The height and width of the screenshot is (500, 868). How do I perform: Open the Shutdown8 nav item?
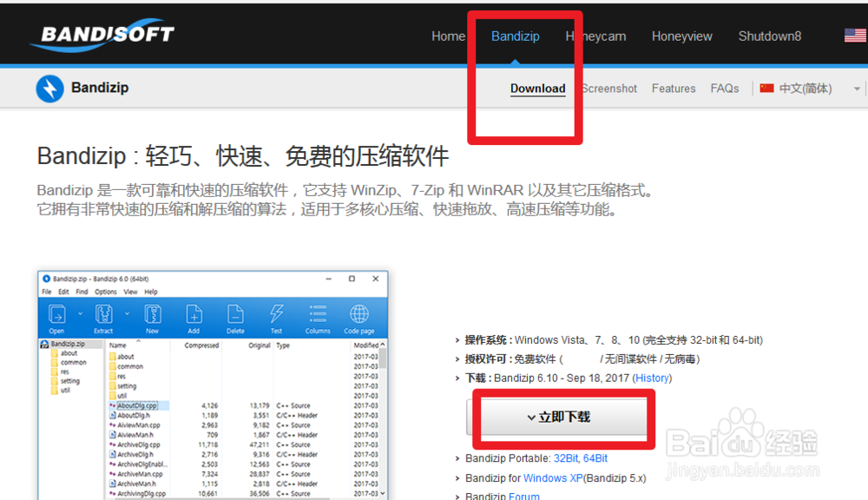[x=769, y=36]
